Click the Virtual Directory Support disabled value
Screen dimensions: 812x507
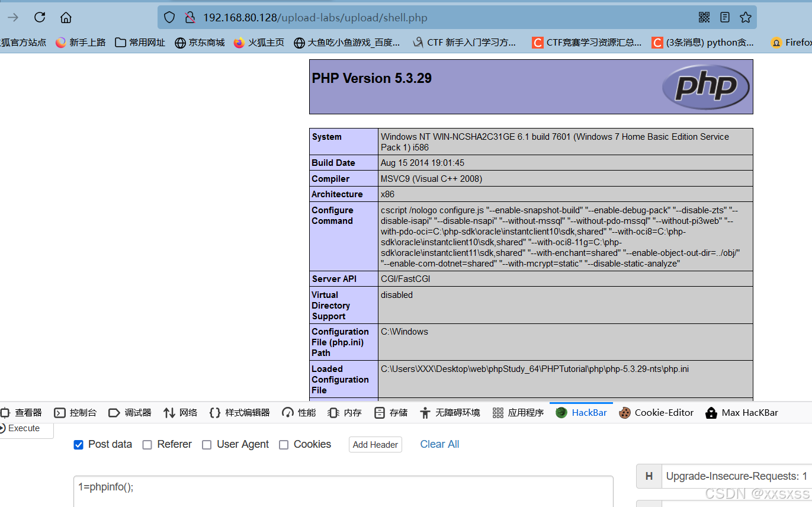click(397, 295)
